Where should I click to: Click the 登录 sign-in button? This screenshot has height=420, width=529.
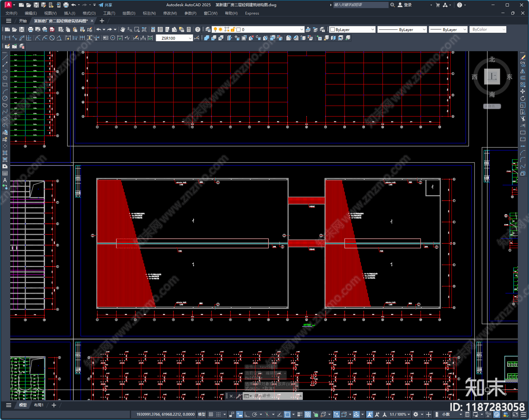pyautogui.click(x=405, y=5)
